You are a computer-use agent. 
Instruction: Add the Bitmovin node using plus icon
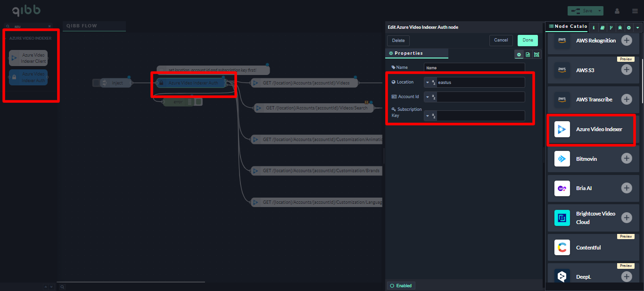[626, 158]
